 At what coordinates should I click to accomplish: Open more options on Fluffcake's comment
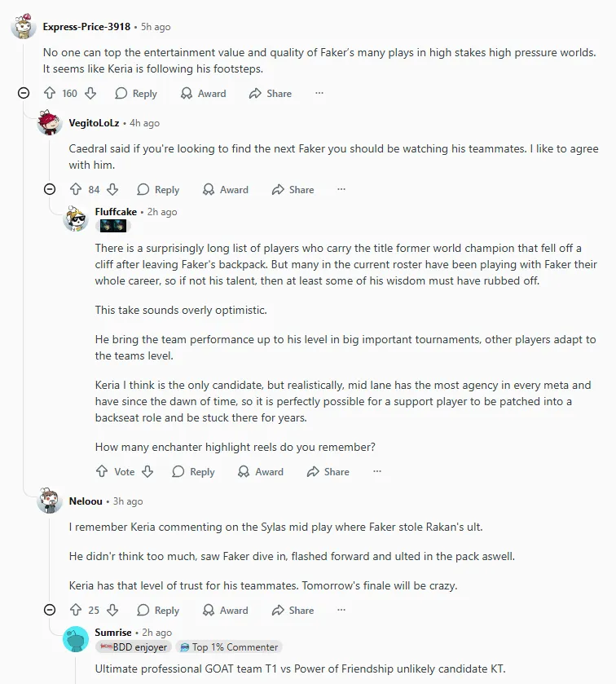(377, 471)
